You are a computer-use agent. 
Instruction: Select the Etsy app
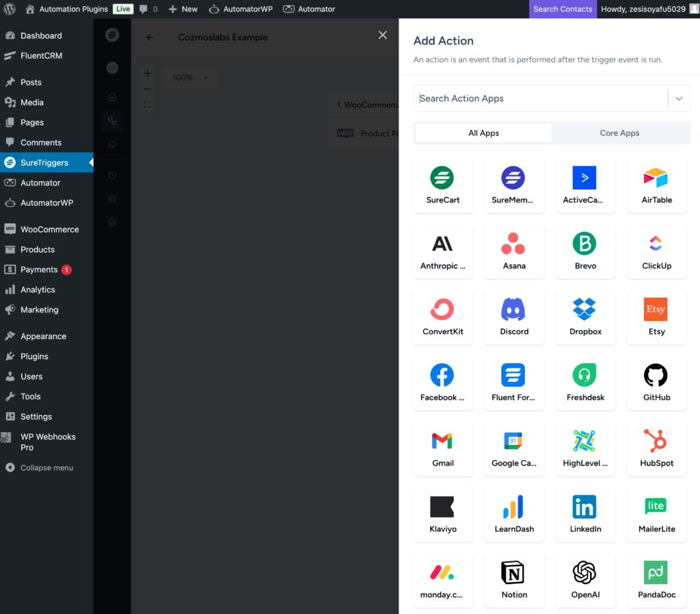[x=656, y=317]
